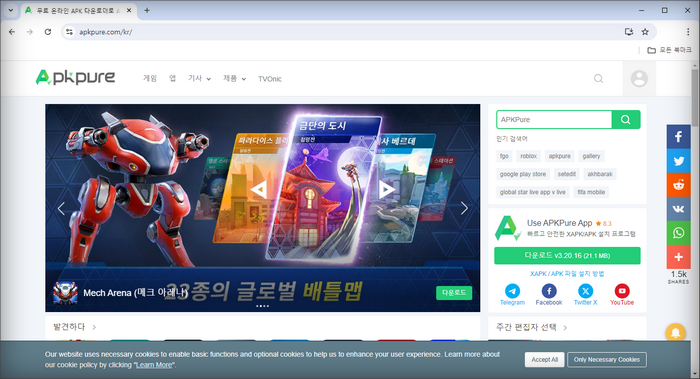
Task: Open the APKPure Facebook page icon
Action: pyautogui.click(x=549, y=291)
